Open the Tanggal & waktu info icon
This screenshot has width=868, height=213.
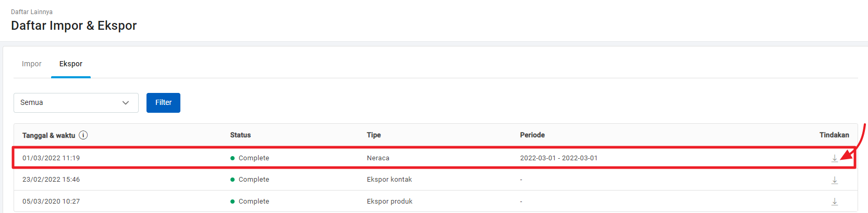[83, 135]
